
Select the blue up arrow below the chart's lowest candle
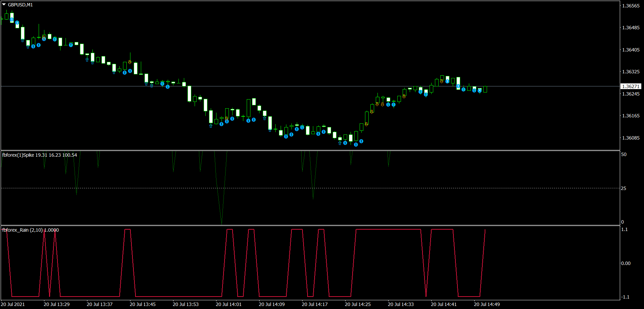pyautogui.click(x=340, y=143)
